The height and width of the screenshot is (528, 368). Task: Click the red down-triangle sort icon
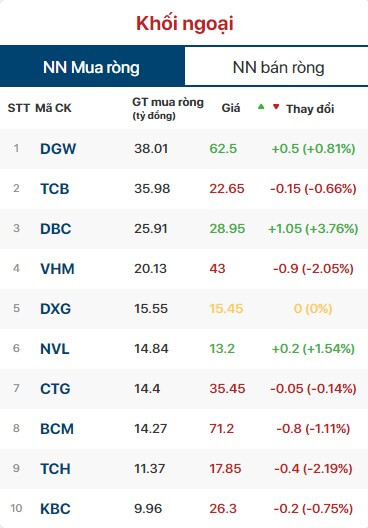pyautogui.click(x=276, y=107)
